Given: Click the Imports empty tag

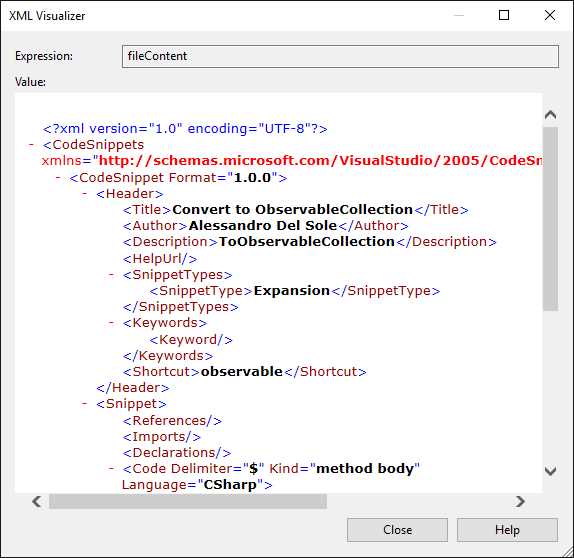Looking at the screenshot, I should pos(161,436).
